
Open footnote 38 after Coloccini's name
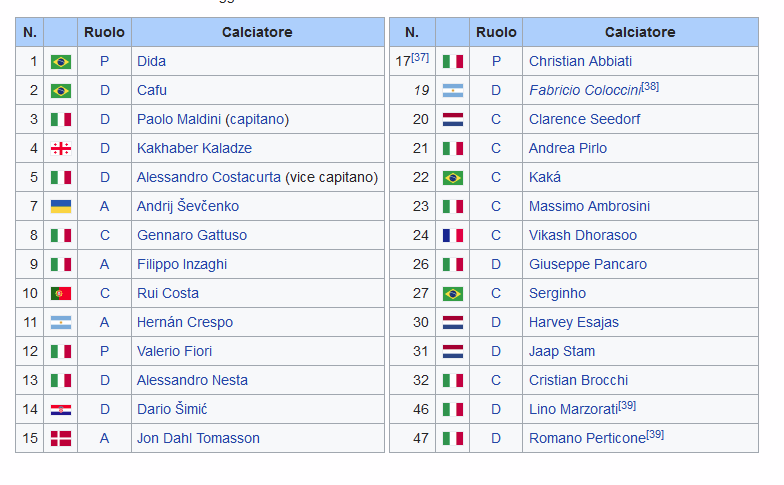pos(650,86)
